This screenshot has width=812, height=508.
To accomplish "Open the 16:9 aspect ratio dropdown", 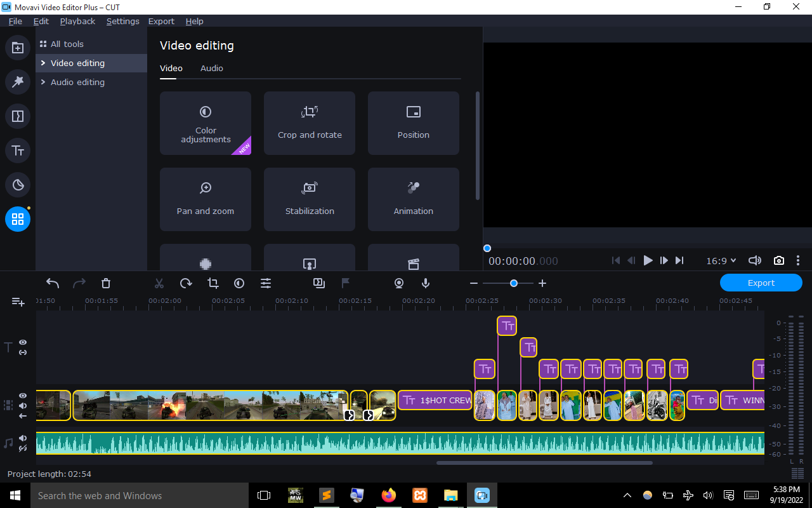I will tap(721, 260).
